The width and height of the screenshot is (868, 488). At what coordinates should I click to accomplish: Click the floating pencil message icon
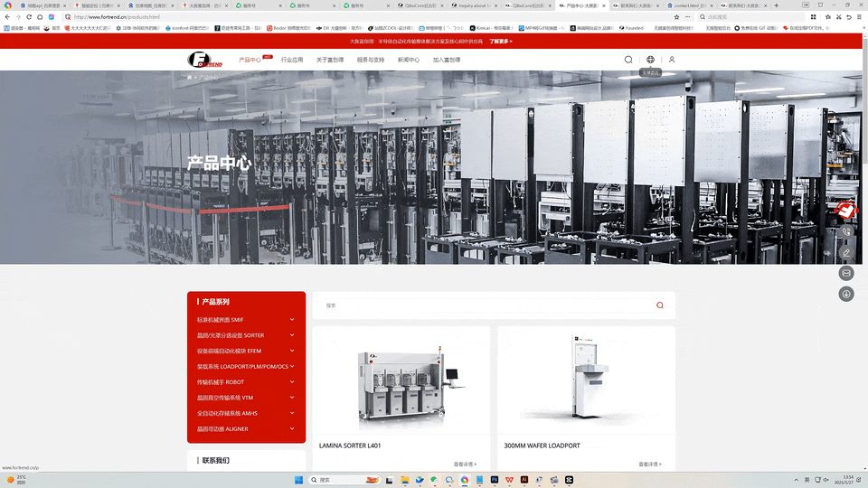(x=846, y=252)
